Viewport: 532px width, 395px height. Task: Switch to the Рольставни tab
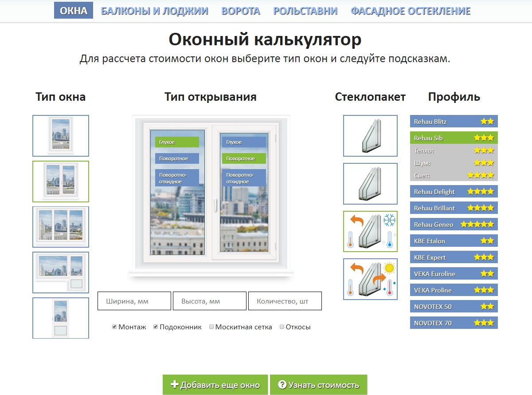[305, 11]
